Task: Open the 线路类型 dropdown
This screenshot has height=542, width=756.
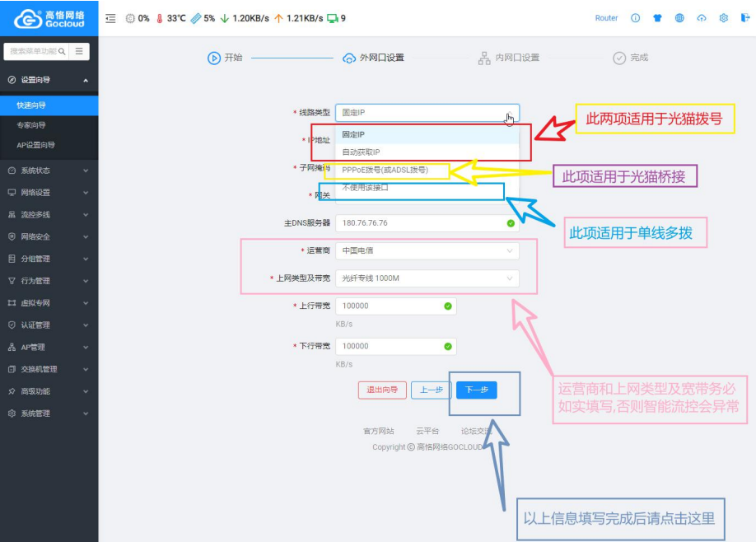Action: coord(427,113)
